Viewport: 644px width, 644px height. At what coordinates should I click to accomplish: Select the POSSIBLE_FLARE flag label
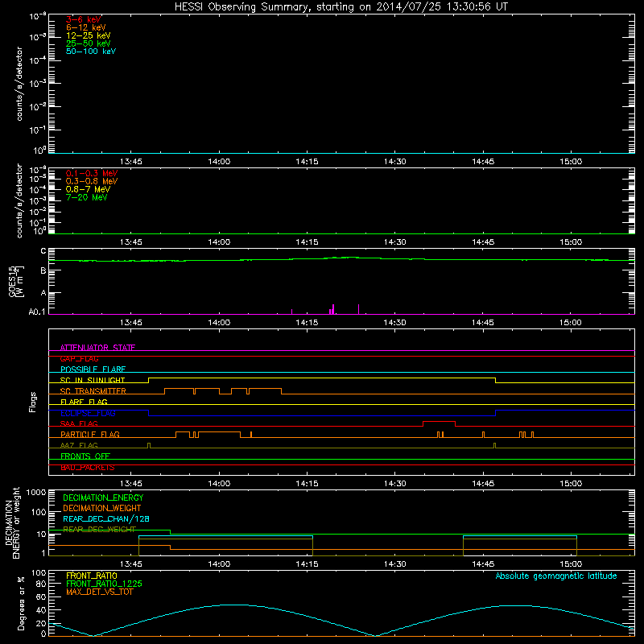coord(93,369)
